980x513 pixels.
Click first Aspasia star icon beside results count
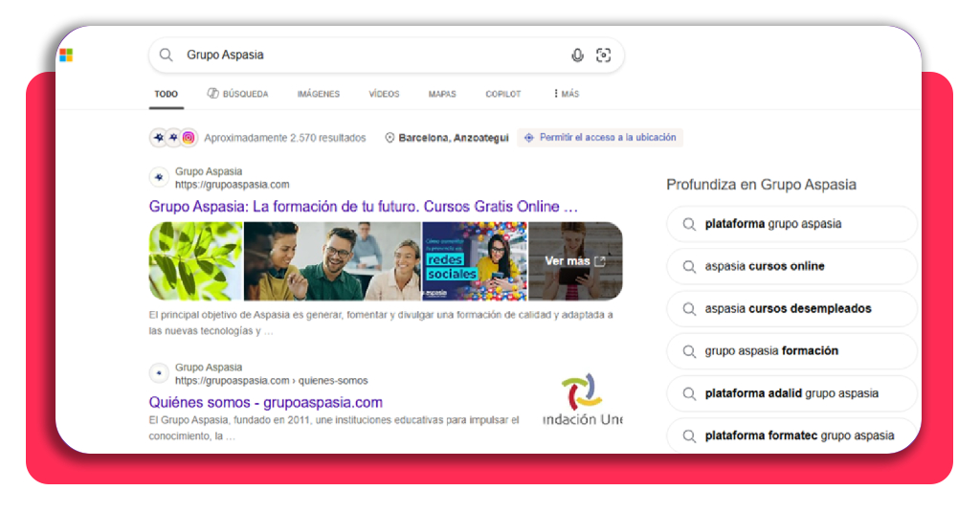[159, 138]
